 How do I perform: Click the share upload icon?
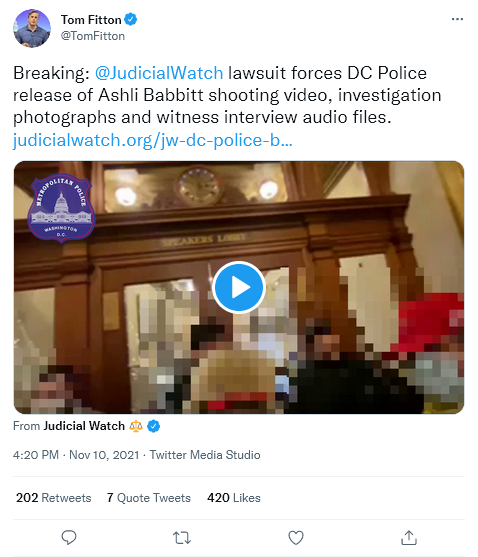point(409,537)
